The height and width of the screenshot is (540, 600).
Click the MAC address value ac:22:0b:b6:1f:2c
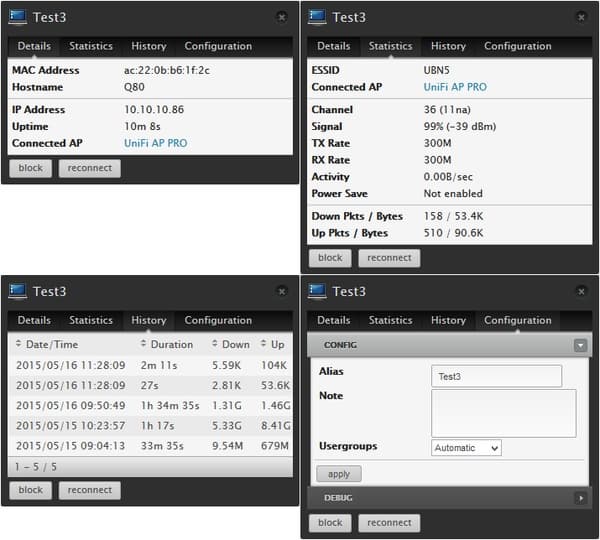tap(167, 70)
